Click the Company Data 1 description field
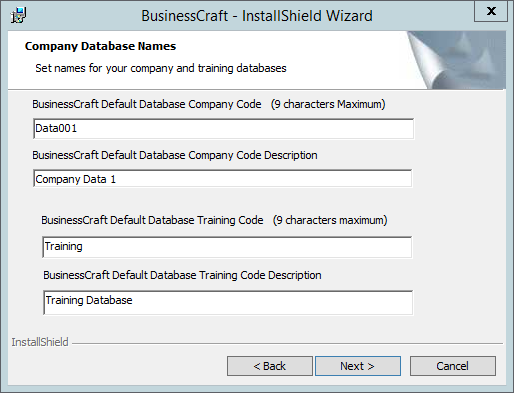Viewport: 514px width, 393px height. click(222, 179)
